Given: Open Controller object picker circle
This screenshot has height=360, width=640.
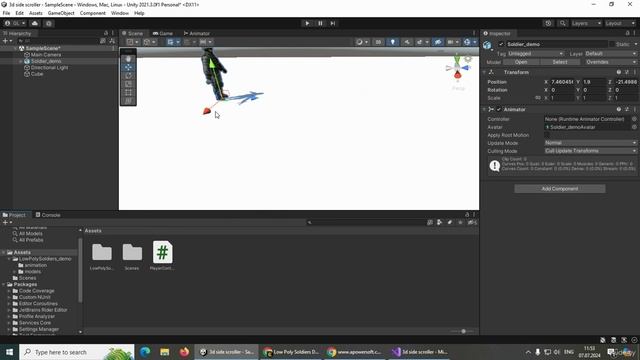Looking at the screenshot, I should coord(634,119).
